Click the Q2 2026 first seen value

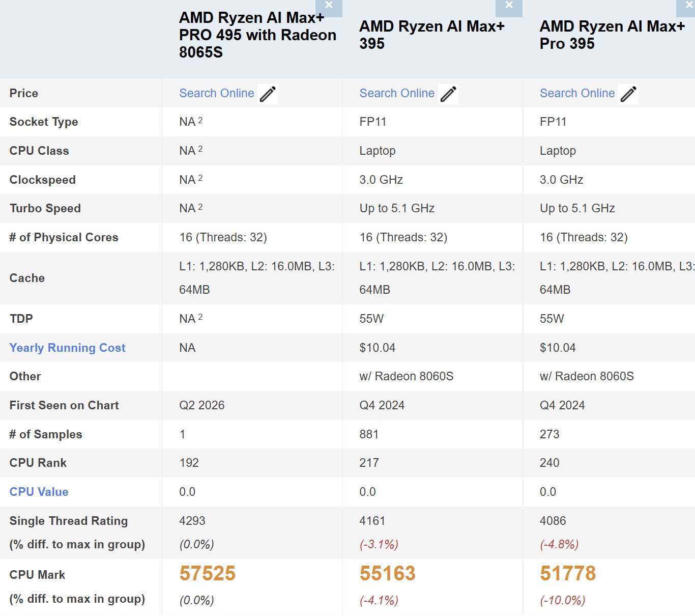point(202,405)
